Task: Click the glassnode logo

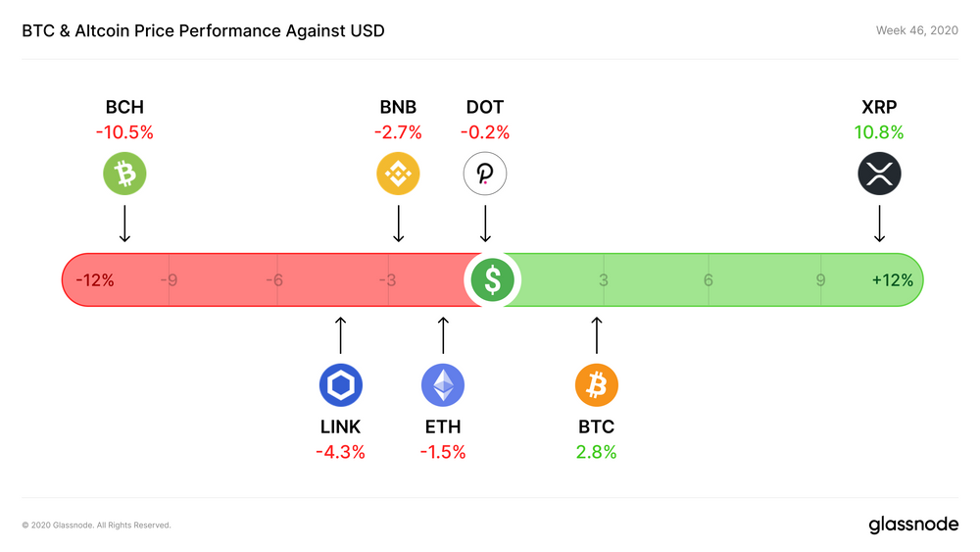Action: pyautogui.click(x=913, y=526)
